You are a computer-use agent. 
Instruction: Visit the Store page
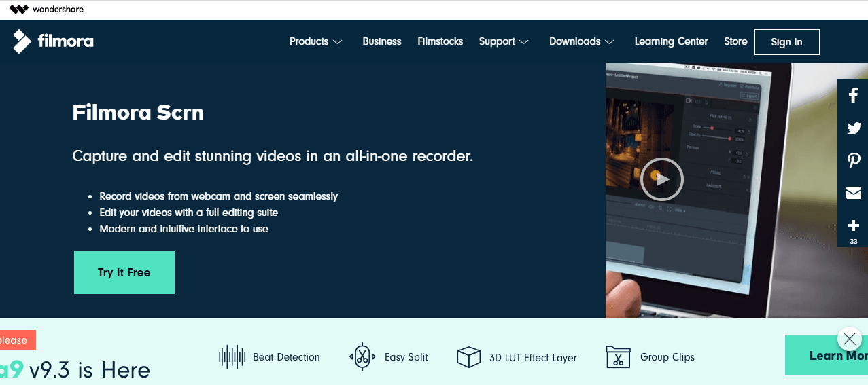tap(735, 41)
